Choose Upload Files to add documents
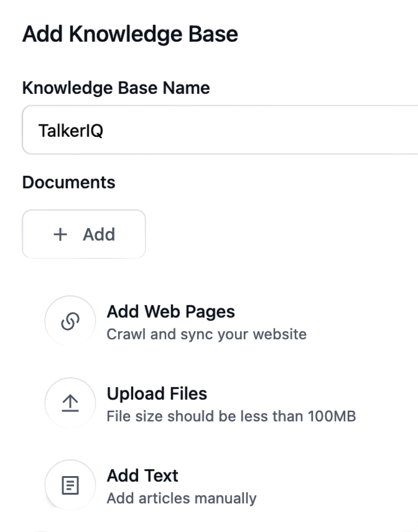This screenshot has width=418, height=532. pyautogui.click(x=157, y=393)
